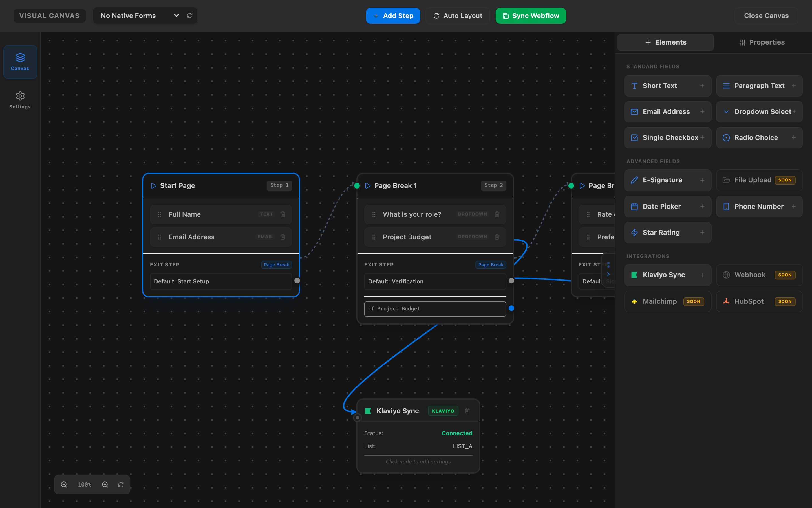
Task: Refresh native forms list icon
Action: 189,16
